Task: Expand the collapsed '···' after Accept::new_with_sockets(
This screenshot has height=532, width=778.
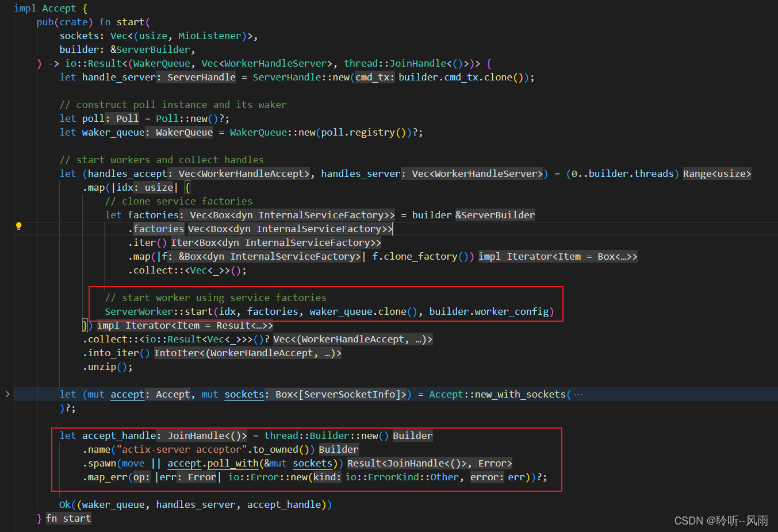Action: pos(578,395)
